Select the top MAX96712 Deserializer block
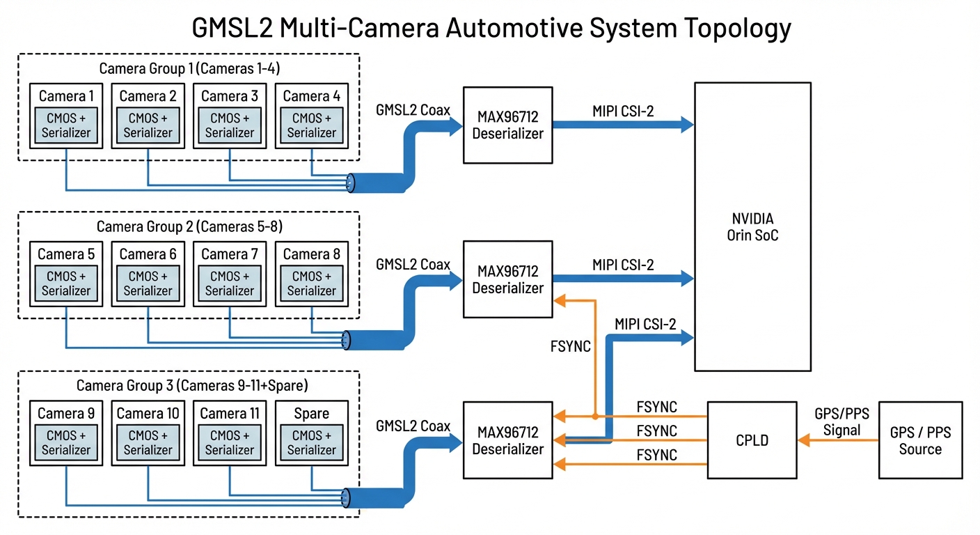Viewport: 980px width, 535px height. coord(507,125)
